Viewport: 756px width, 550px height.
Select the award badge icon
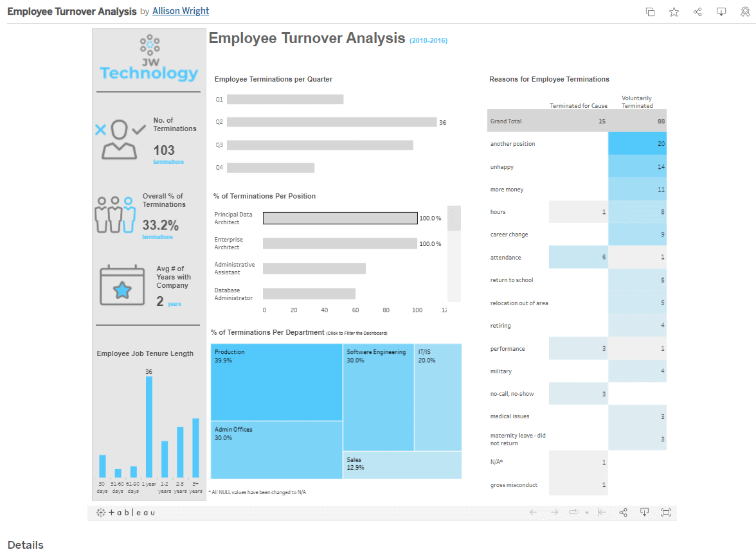pyautogui.click(x=745, y=12)
